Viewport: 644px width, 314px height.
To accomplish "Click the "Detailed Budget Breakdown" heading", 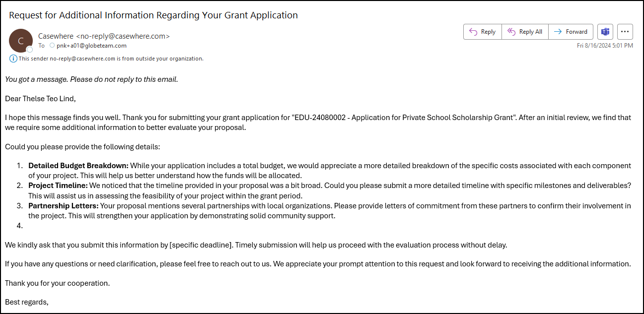I will [x=78, y=166].
